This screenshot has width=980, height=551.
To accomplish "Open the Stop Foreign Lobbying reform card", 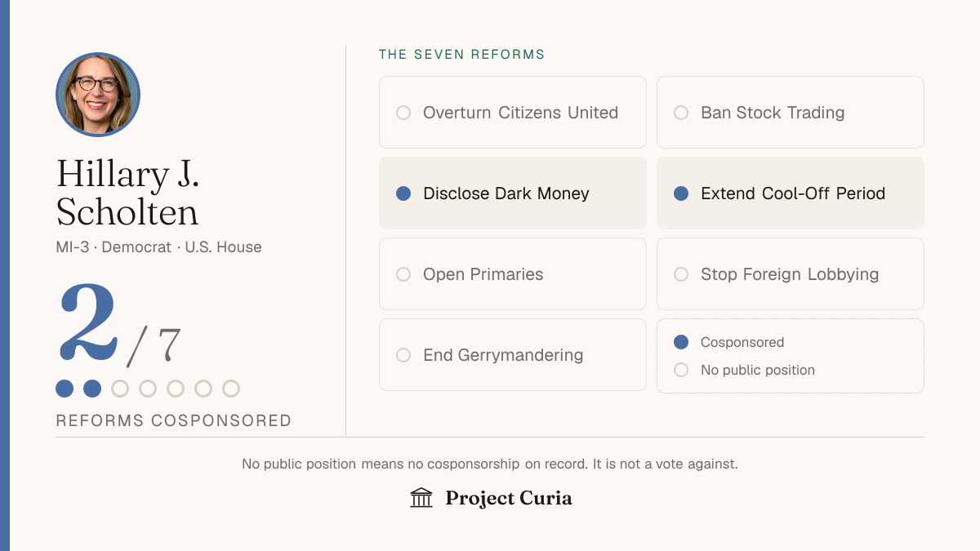I will [x=791, y=274].
